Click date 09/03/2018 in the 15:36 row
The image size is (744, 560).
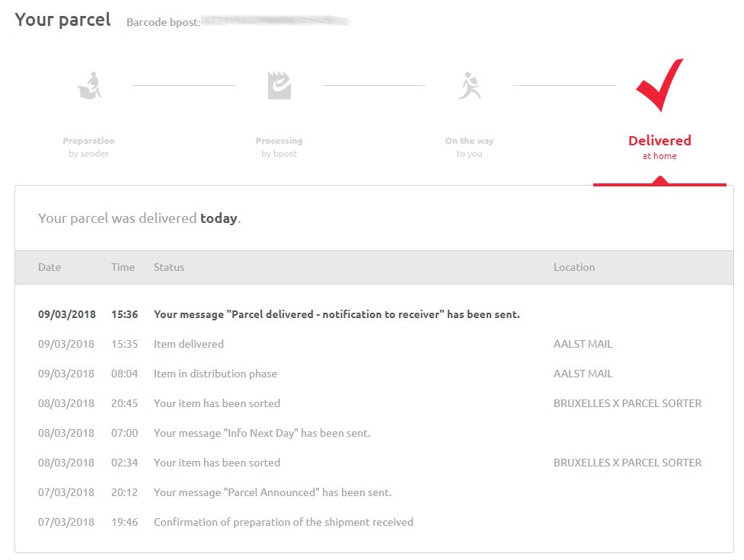[x=67, y=314]
